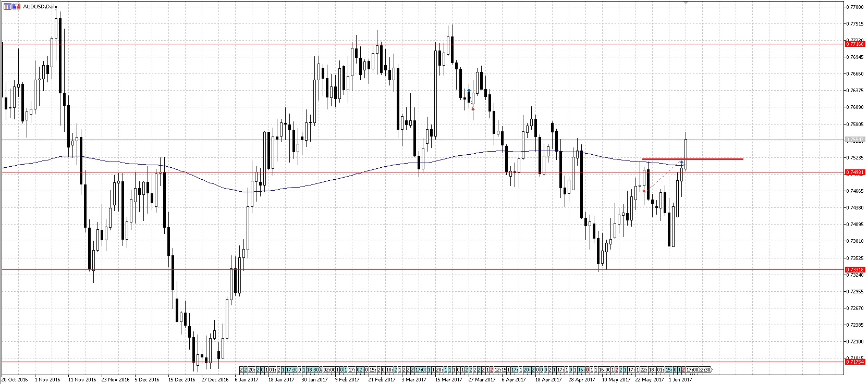Click the AUDUSD,Daily chart title
The height and width of the screenshot is (384, 868).
click(x=40, y=6)
